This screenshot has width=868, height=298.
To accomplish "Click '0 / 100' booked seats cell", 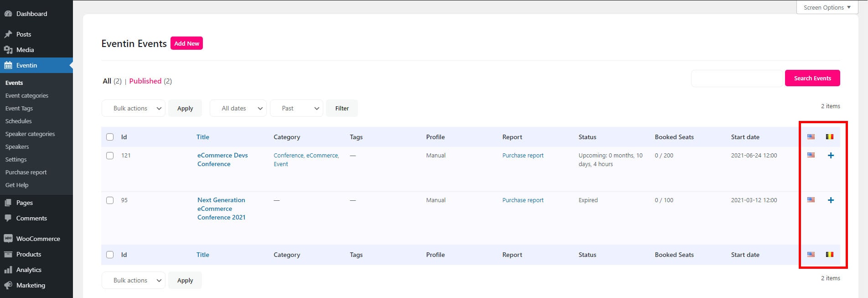I will 664,200.
